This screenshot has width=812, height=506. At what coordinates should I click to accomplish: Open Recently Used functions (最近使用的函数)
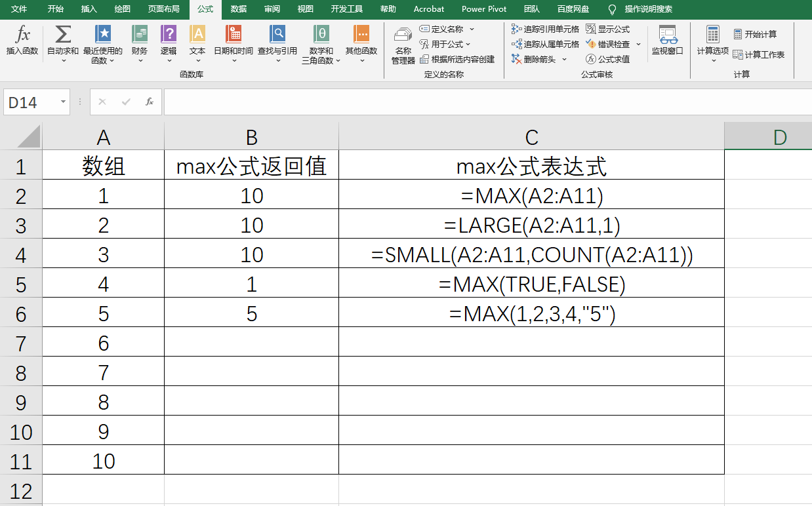pos(103,45)
